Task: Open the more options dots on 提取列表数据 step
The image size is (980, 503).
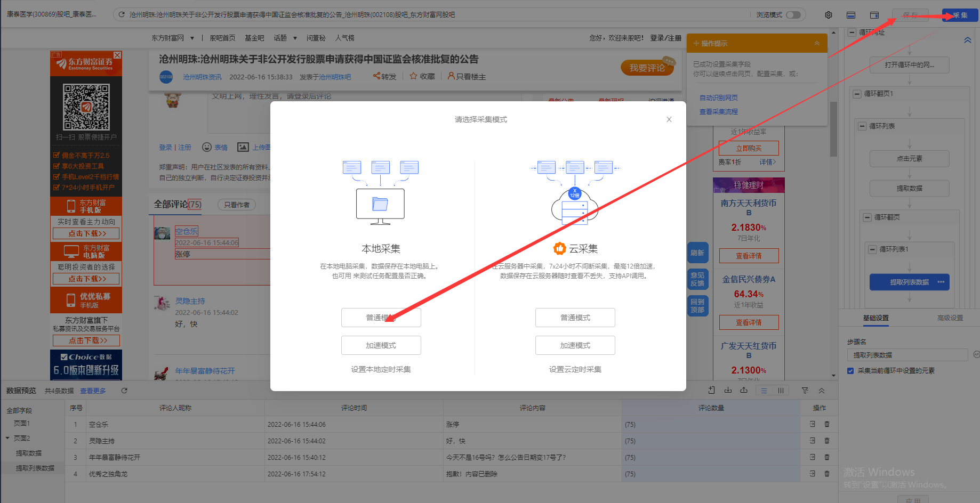Action: point(941,282)
